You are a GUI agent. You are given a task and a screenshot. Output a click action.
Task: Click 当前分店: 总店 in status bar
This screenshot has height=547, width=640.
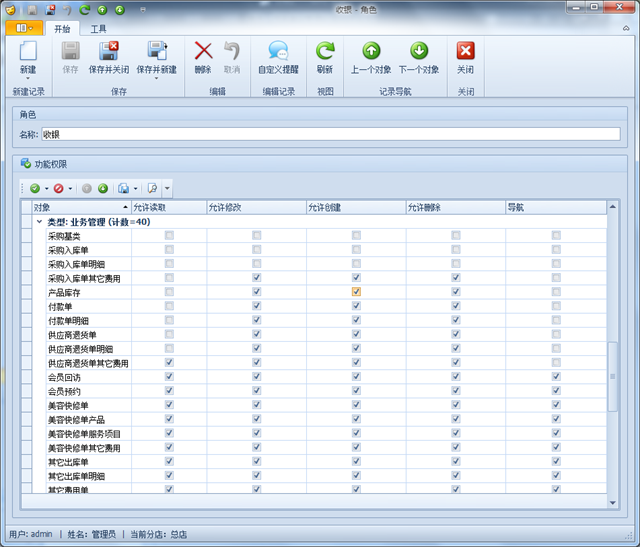pos(158,534)
